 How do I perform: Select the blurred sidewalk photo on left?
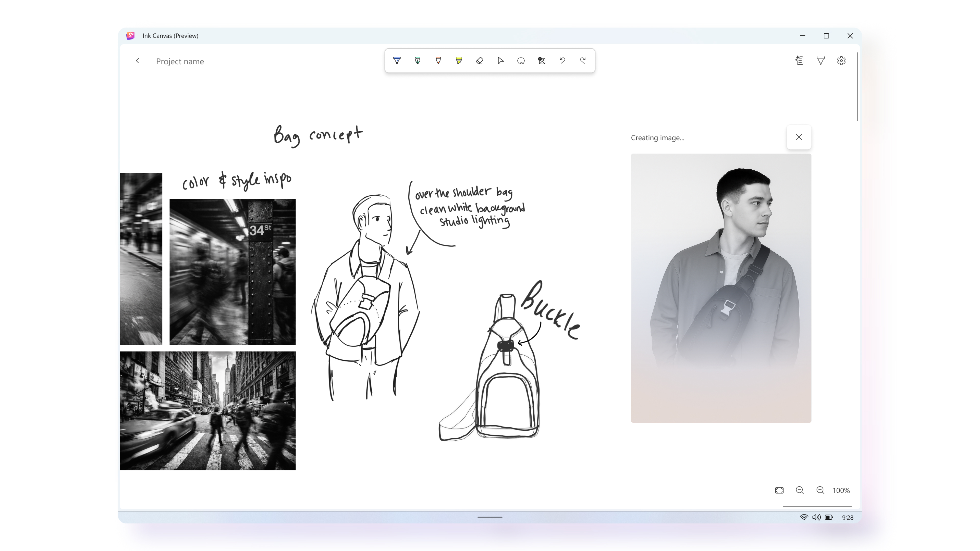141,259
